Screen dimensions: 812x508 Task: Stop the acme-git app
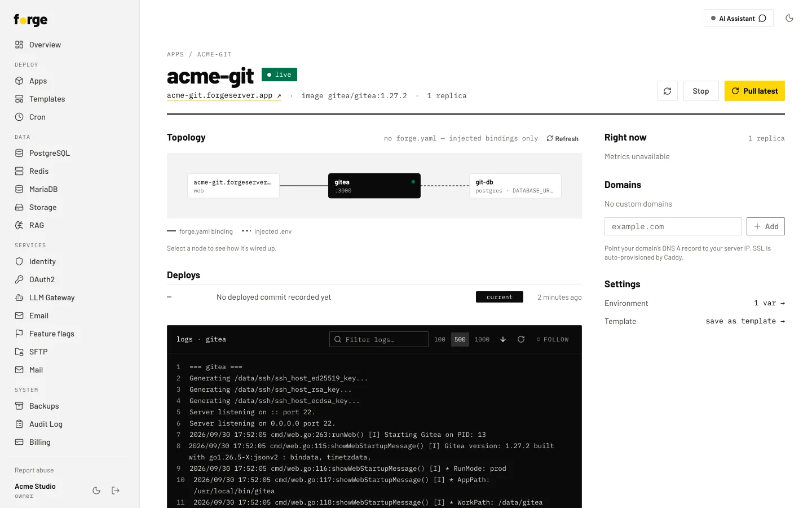(x=701, y=91)
